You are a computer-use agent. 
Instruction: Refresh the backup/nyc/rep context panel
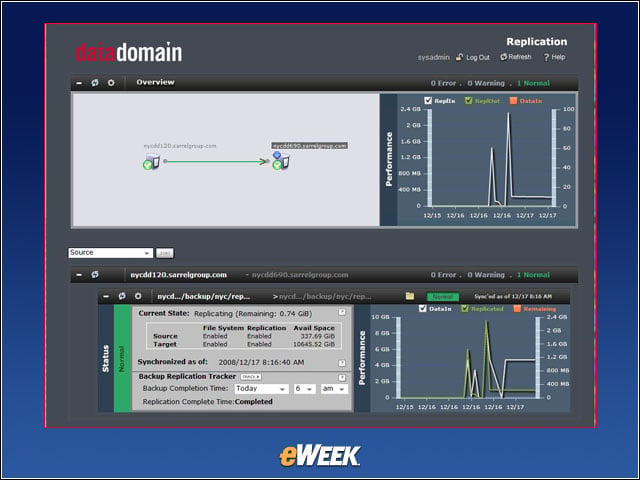click(x=122, y=296)
